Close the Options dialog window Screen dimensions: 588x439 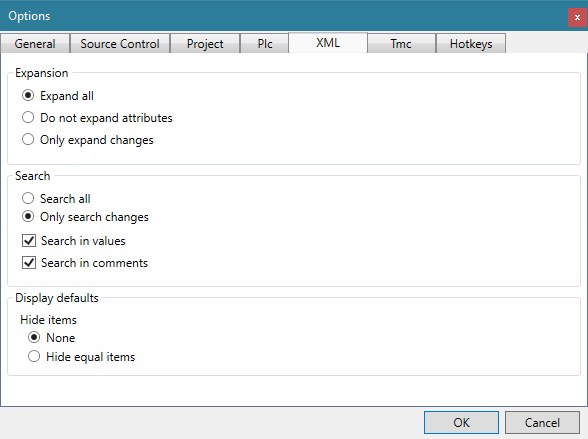tap(577, 17)
